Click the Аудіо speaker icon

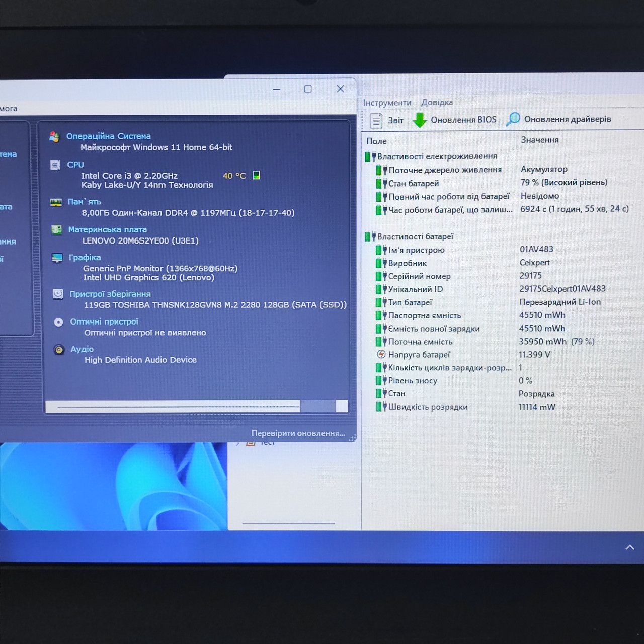pyautogui.click(x=59, y=349)
